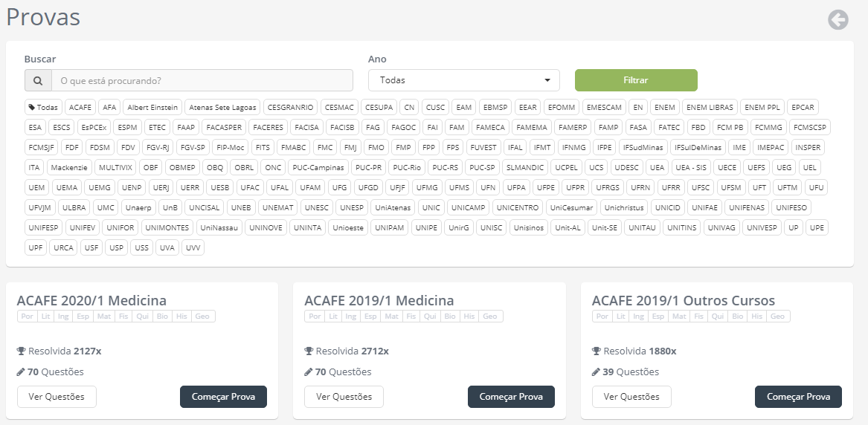Click the back arrow icon
Viewport: 868px width, 425px height.
coord(838,20)
